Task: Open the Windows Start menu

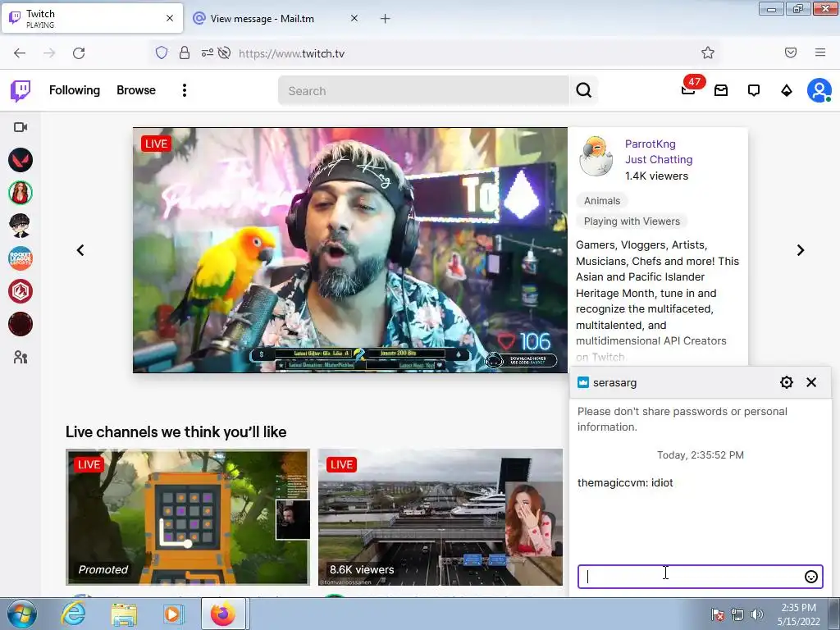Action: point(21,614)
